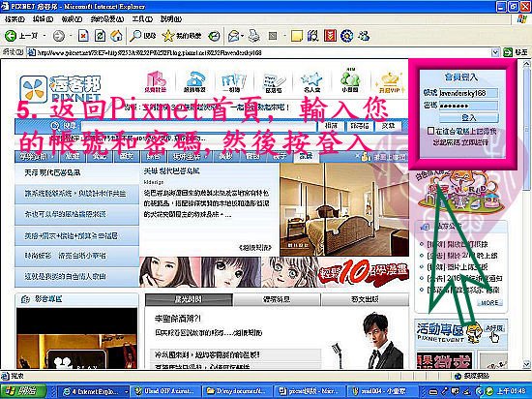The width and height of the screenshot is (532, 399).
Task: Click the Mail envelope toolbar icon
Action: 234,36
